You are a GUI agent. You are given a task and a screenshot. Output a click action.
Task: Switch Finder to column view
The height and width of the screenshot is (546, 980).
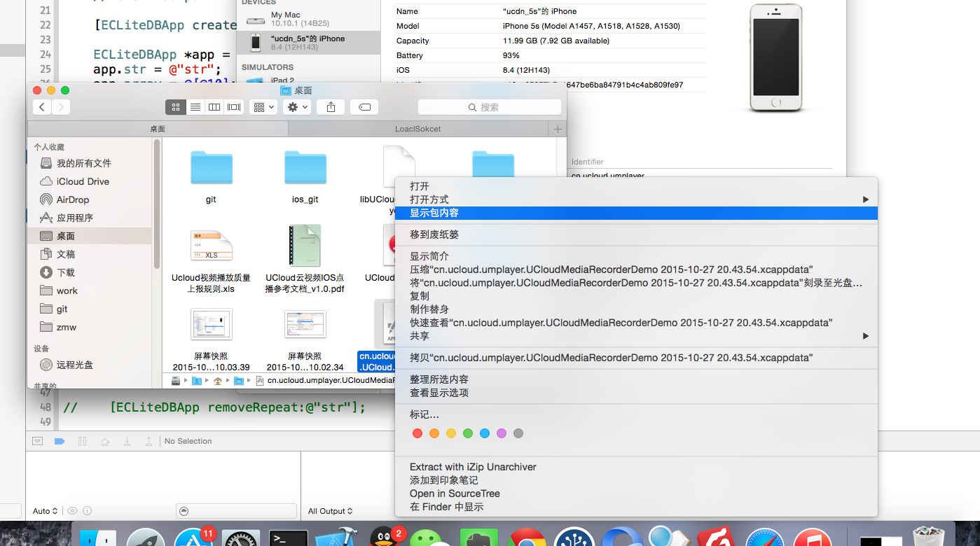tap(214, 107)
